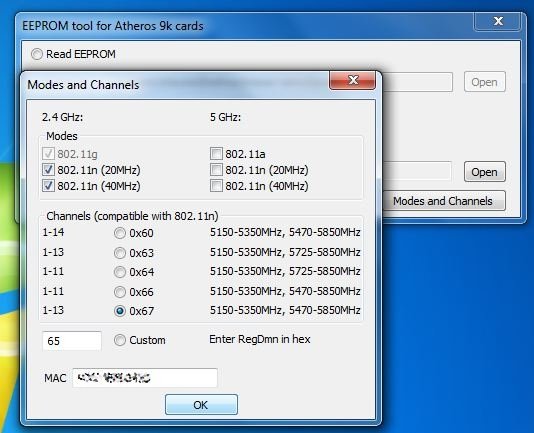Close the EEPROM tool window
This screenshot has width=534, height=433.
pos(498,21)
